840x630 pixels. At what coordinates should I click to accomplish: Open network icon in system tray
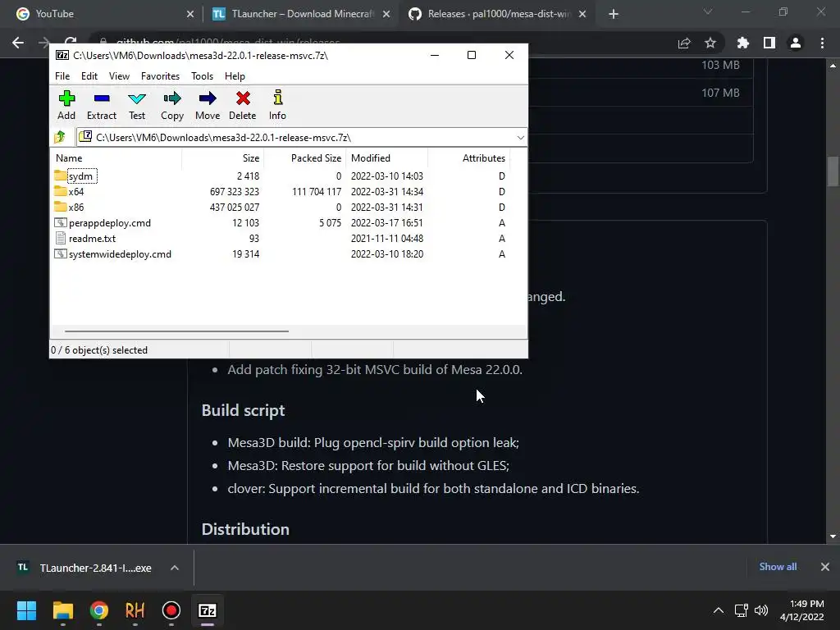tap(741, 610)
